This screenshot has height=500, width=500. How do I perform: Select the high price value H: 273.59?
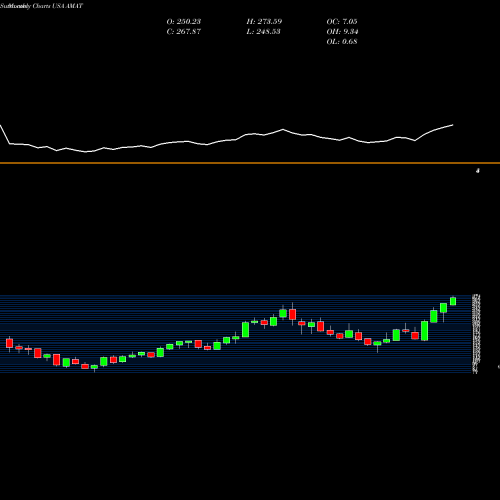pos(264,22)
